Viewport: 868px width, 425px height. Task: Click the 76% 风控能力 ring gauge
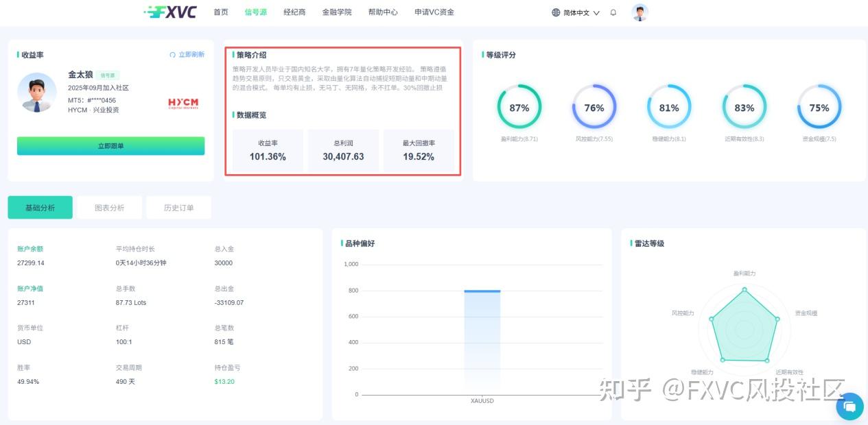pos(594,107)
